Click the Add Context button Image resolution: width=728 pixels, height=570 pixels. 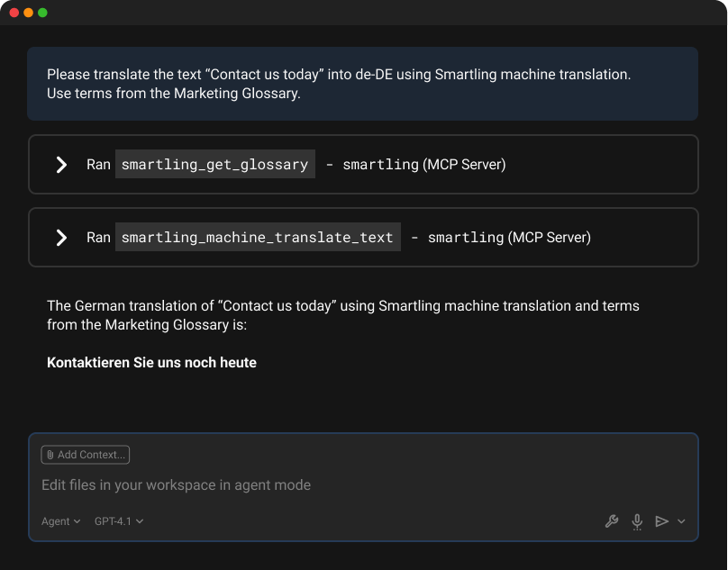tap(85, 455)
